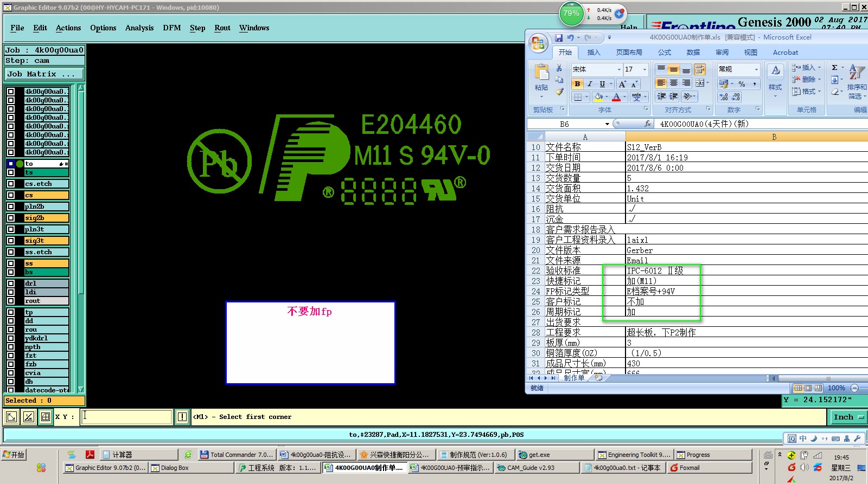Align cell content to bottom
The image size is (868, 484).
(686, 69)
